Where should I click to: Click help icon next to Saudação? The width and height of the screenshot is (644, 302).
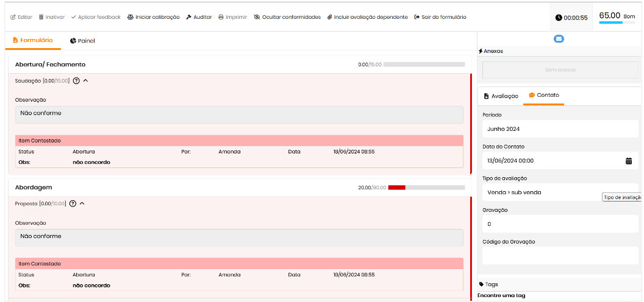coord(76,80)
